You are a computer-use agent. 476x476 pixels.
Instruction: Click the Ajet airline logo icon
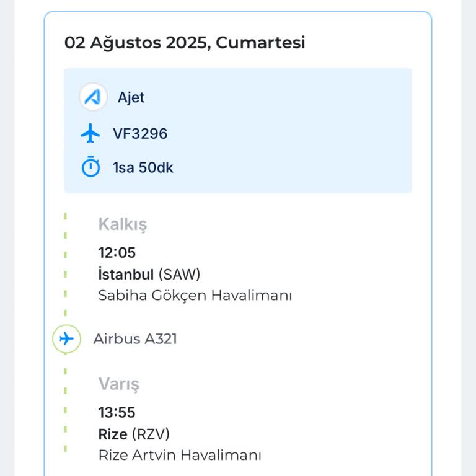point(93,97)
